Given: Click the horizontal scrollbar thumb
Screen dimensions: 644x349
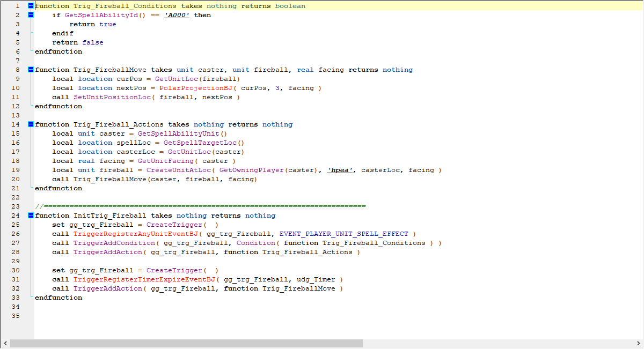Looking at the screenshot, I should coord(186,343).
